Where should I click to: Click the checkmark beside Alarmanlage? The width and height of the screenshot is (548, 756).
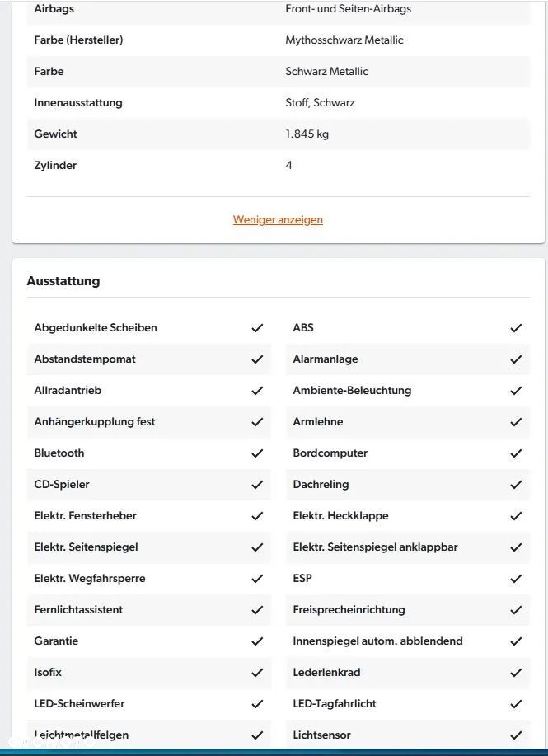516,359
